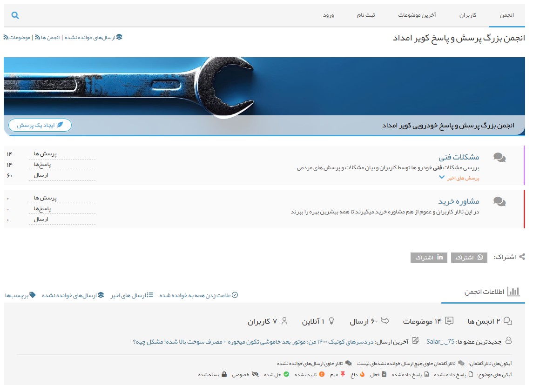Click علامت زدن همه به خوانده شده
Image resolution: width=533 pixels, height=392 pixels.
[x=195, y=295]
